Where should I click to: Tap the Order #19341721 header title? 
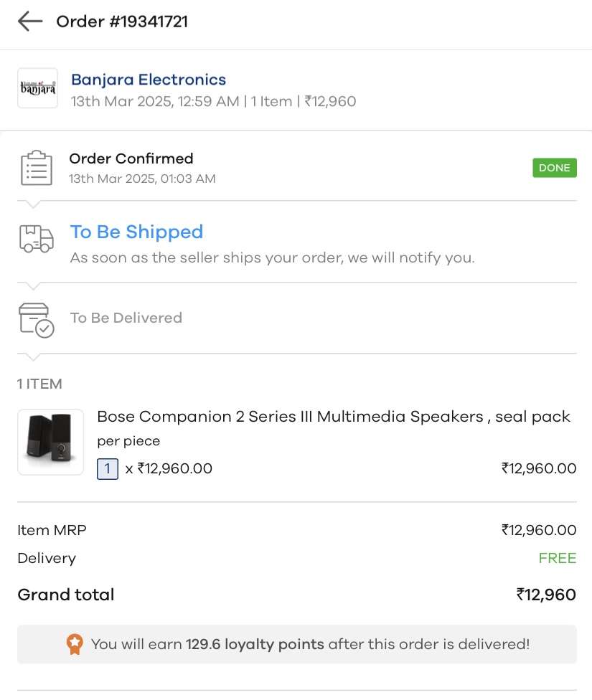click(x=122, y=22)
